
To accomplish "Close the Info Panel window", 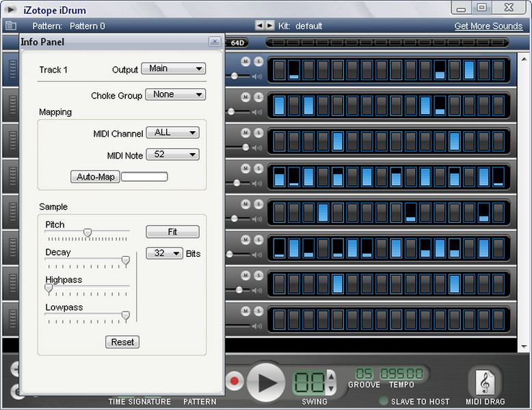I will pyautogui.click(x=215, y=42).
